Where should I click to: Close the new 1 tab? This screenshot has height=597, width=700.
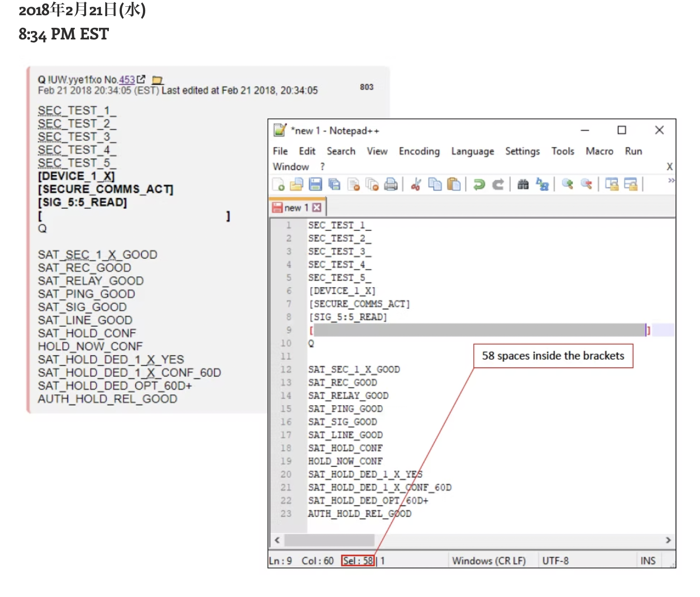(317, 208)
